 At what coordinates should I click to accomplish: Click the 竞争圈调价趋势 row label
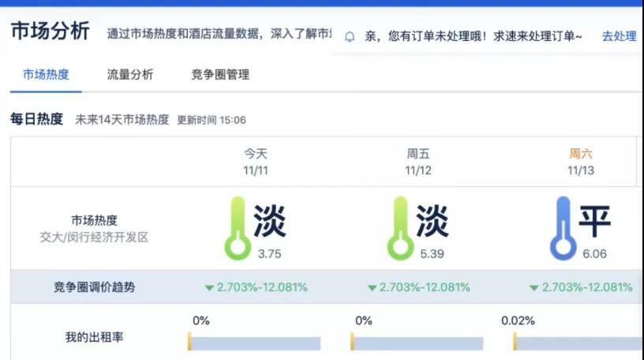coord(94,287)
